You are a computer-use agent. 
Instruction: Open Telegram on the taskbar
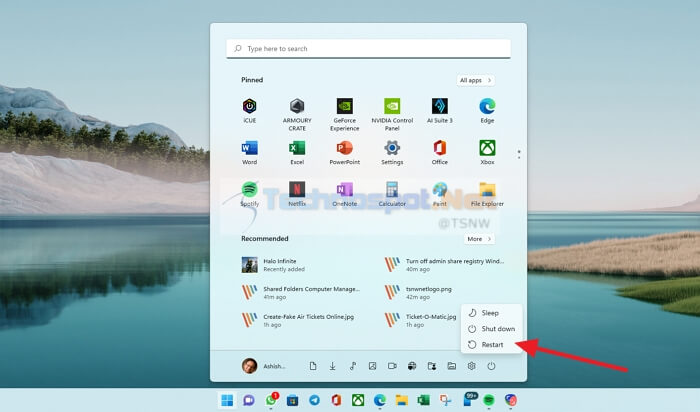click(x=314, y=400)
